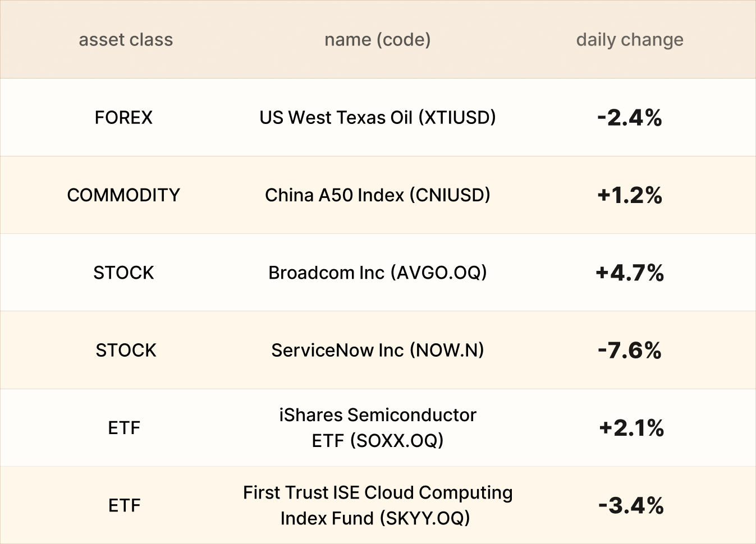The width and height of the screenshot is (756, 544).
Task: Click the -2.4% daily change value
Action: pyautogui.click(x=630, y=118)
